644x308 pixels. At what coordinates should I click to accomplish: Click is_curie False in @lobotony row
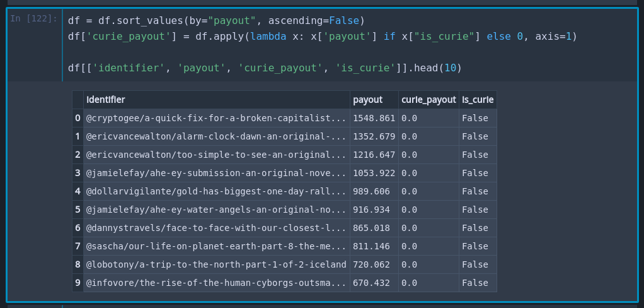click(478, 264)
